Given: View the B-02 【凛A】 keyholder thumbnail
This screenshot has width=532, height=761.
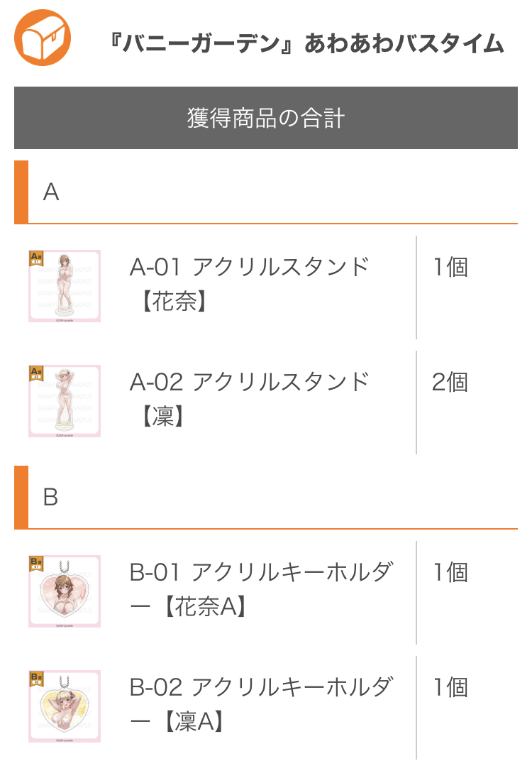Looking at the screenshot, I should [x=65, y=708].
